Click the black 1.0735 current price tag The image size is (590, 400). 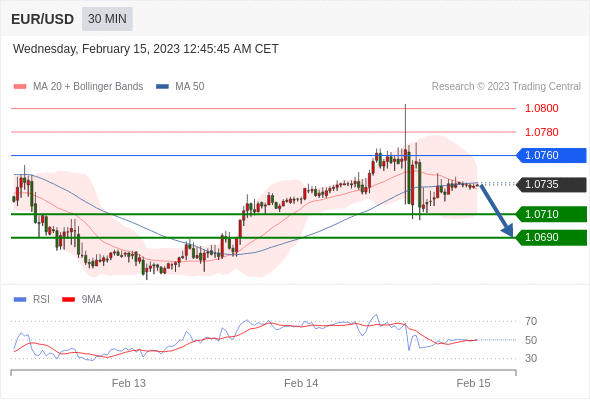pyautogui.click(x=551, y=184)
